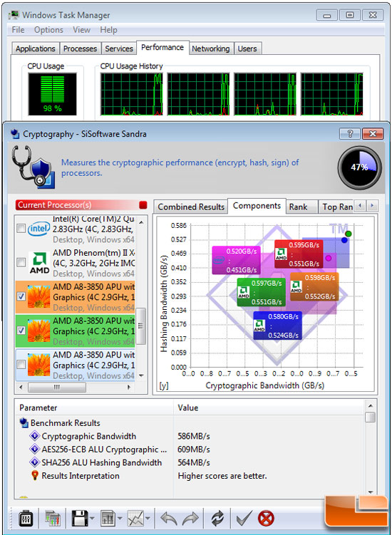
Task: Click the Sandra title bar globe icon
Action: [16, 134]
